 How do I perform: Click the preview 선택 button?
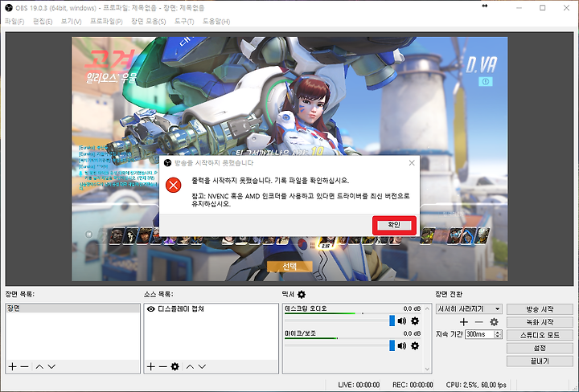coord(289,266)
